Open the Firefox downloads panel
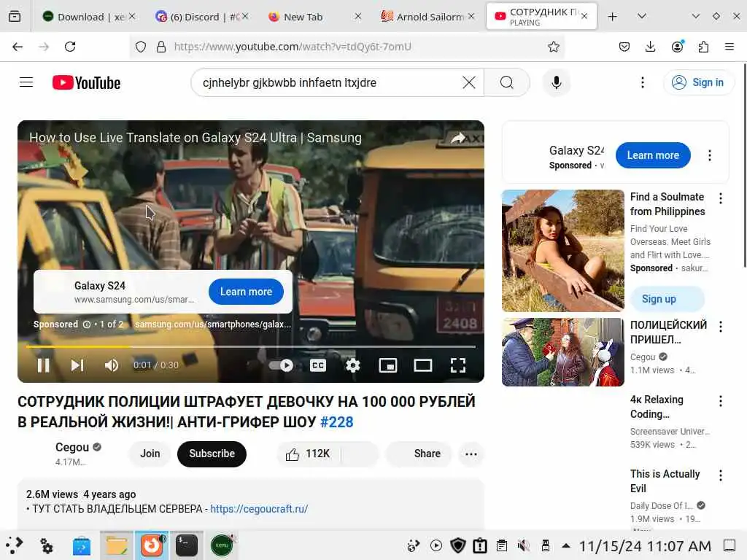The image size is (747, 560). pos(650,47)
